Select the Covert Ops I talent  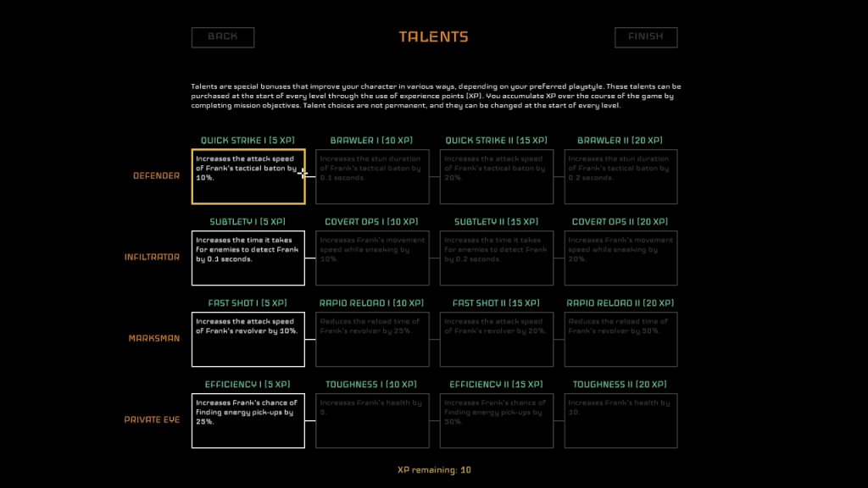pyautogui.click(x=372, y=258)
